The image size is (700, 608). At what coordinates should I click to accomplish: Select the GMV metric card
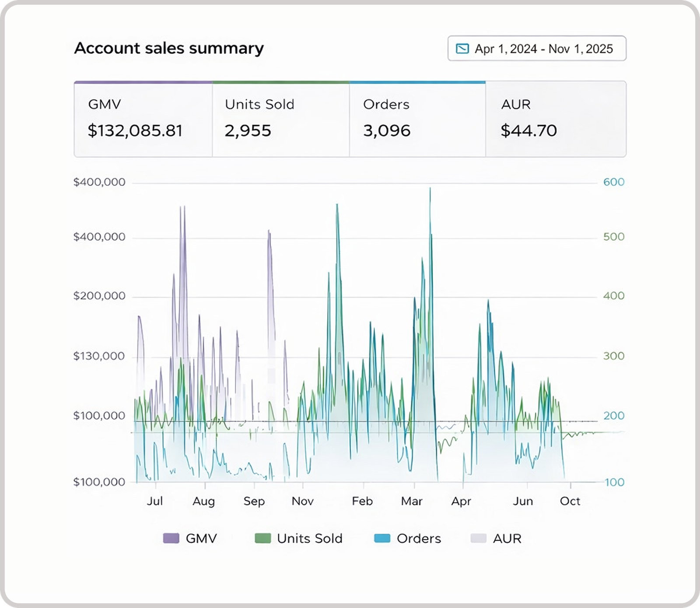143,119
